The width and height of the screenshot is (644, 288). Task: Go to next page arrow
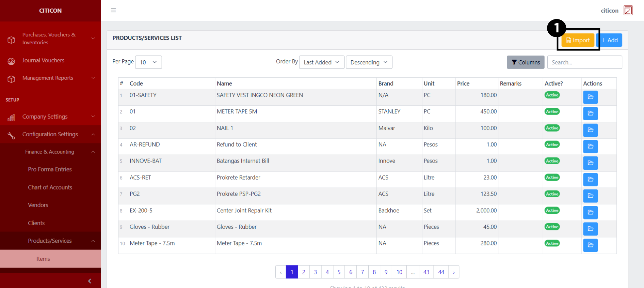[x=454, y=272]
